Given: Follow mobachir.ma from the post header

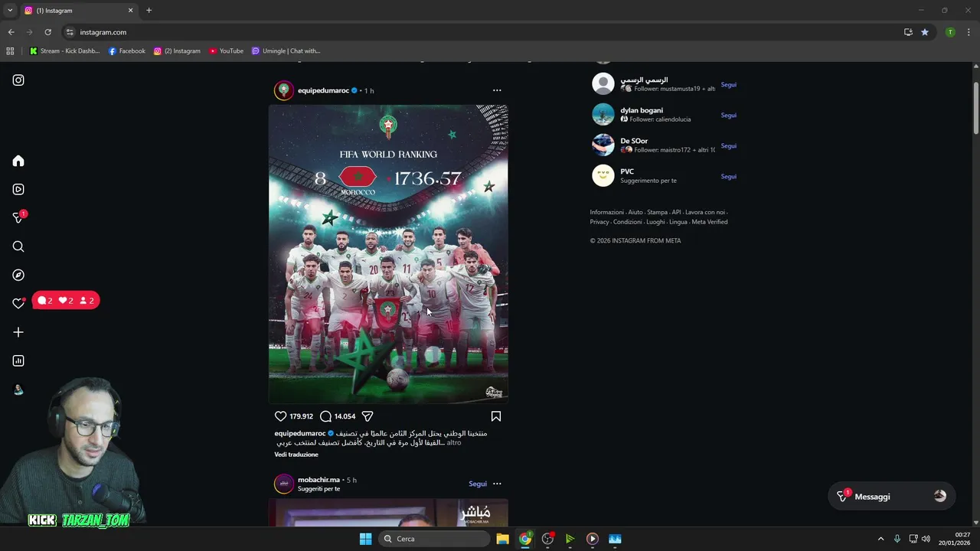Looking at the screenshot, I should [478, 484].
